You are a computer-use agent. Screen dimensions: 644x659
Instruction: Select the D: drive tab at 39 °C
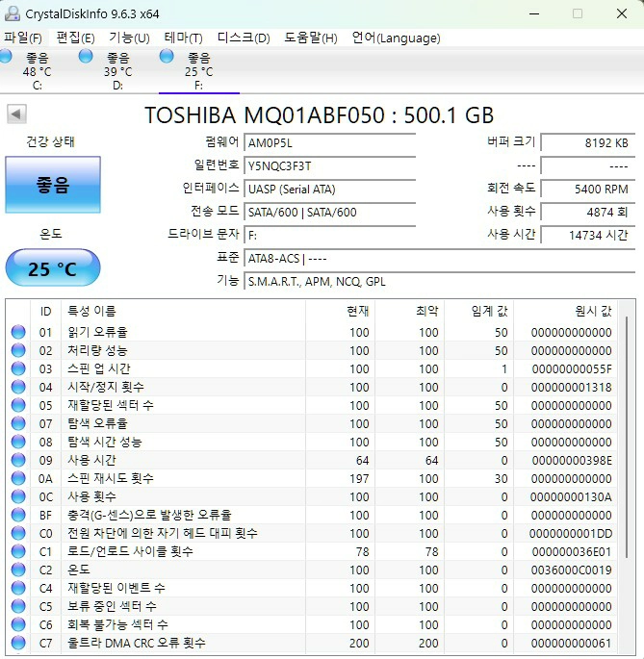click(117, 70)
